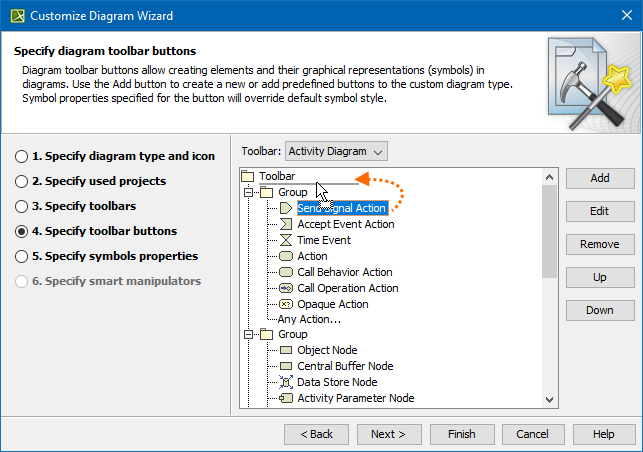643x452 pixels.
Task: Collapse the second Group tree node
Action: point(249,334)
